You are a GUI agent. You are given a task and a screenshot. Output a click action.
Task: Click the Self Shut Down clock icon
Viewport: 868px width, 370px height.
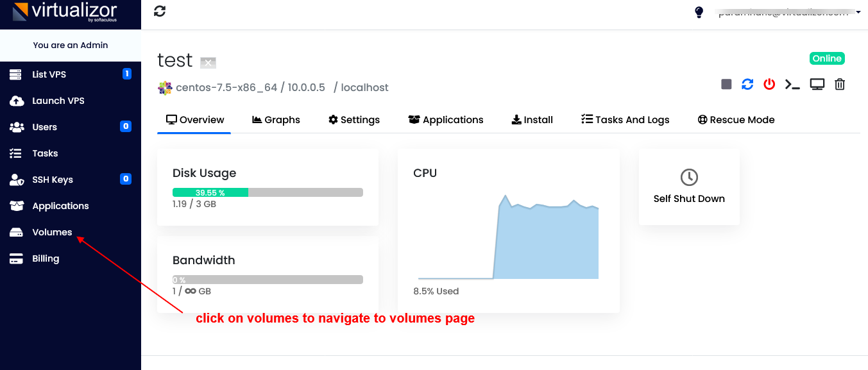point(689,178)
